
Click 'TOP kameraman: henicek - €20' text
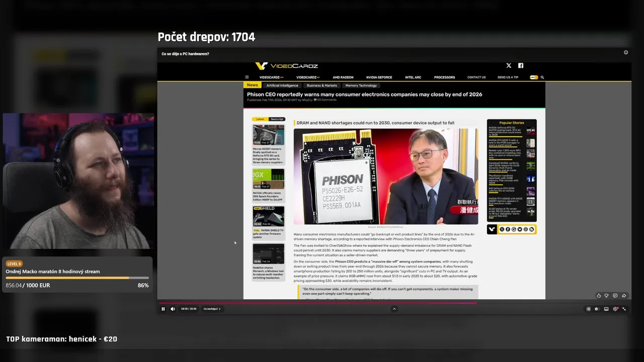pyautogui.click(x=61, y=339)
